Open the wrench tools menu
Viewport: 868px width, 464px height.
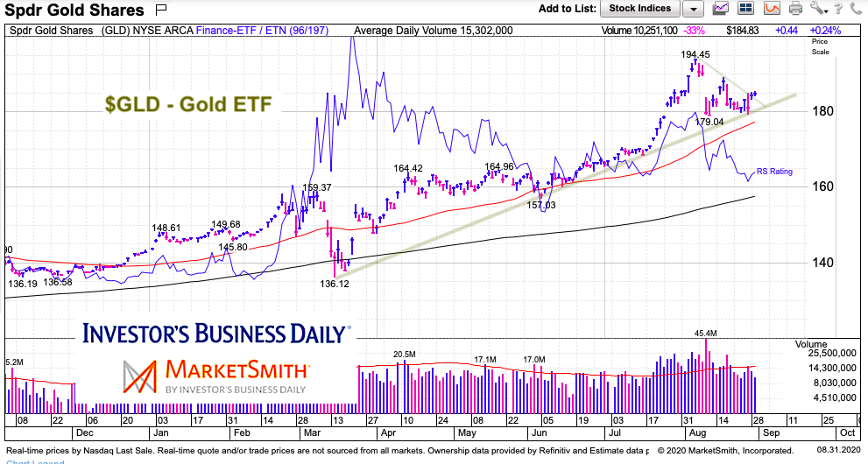point(818,8)
